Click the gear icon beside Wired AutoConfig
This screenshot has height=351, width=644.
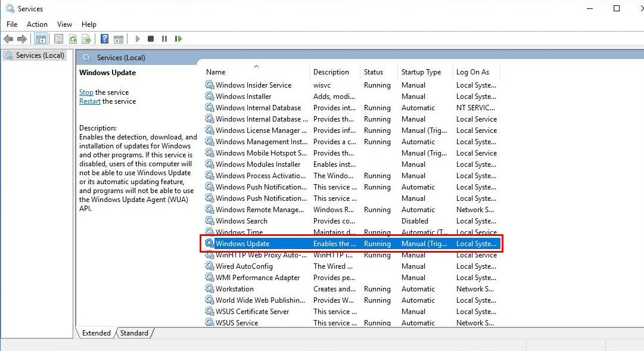coord(210,266)
